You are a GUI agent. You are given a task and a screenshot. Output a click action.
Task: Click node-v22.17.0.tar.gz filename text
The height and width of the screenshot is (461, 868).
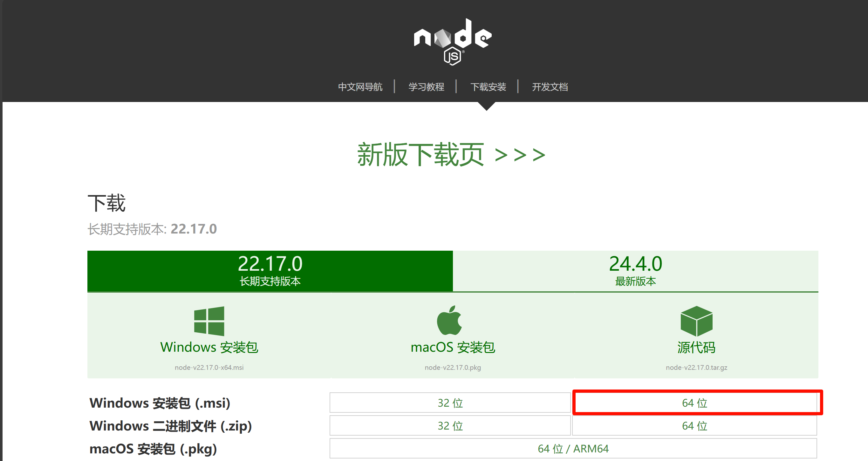click(x=696, y=367)
